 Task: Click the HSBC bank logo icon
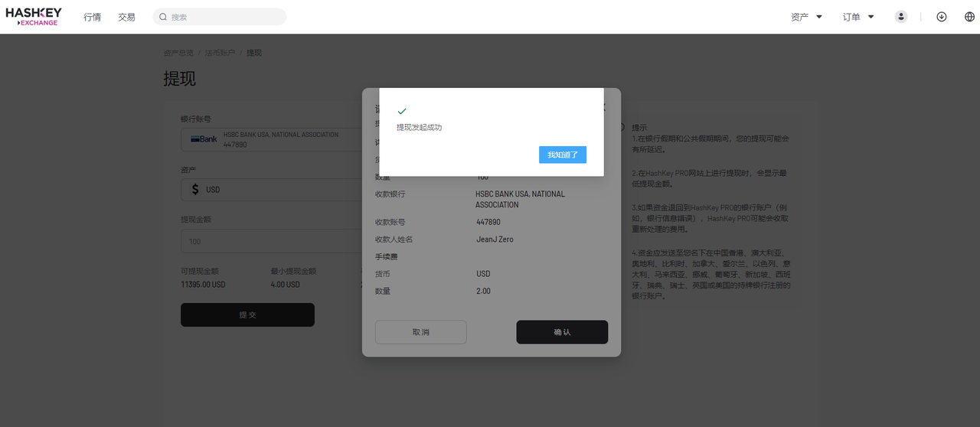204,139
